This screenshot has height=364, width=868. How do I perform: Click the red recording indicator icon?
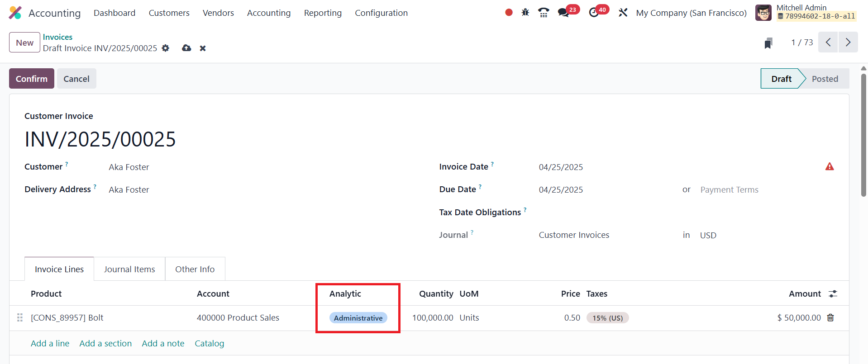(x=509, y=13)
